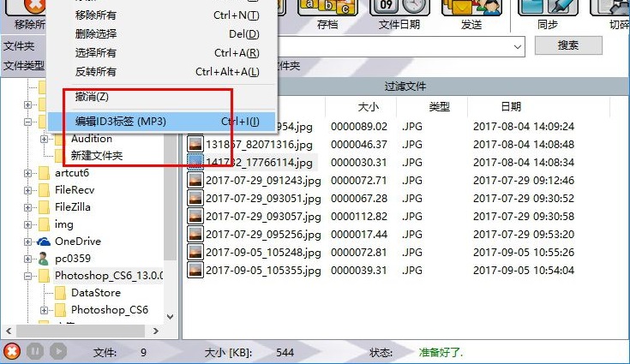Choose 编辑ID3标签 (MP3) menu entry

click(x=162, y=122)
